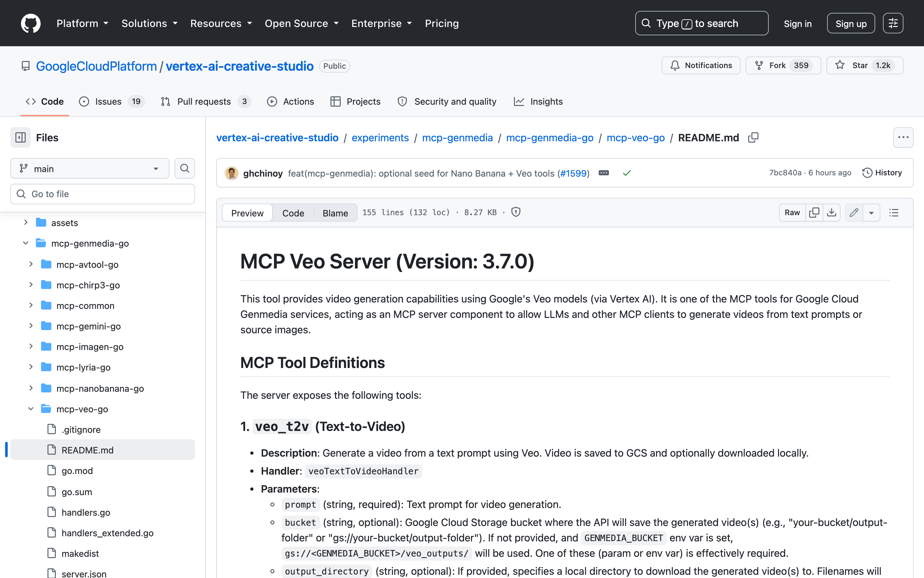Copy the README.md file path
The image size is (924, 578).
point(753,138)
